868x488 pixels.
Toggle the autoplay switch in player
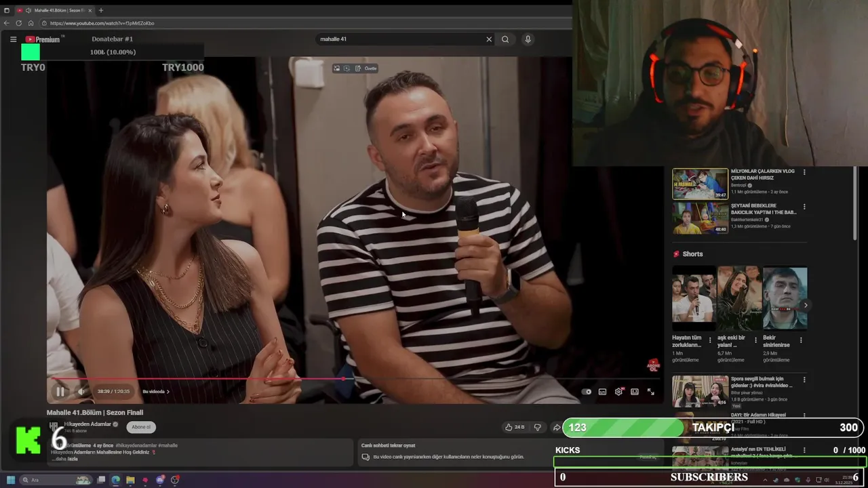[587, 391]
